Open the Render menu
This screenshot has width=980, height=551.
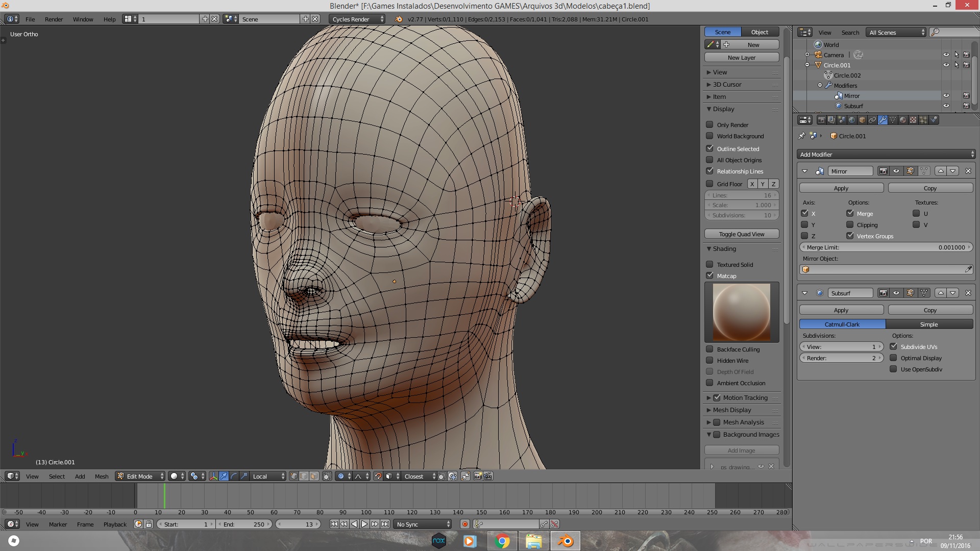54,19
